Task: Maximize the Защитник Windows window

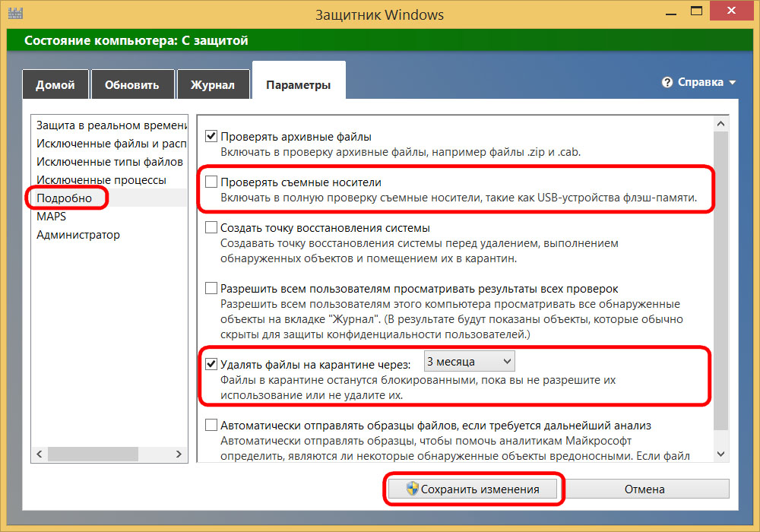Action: tap(696, 11)
